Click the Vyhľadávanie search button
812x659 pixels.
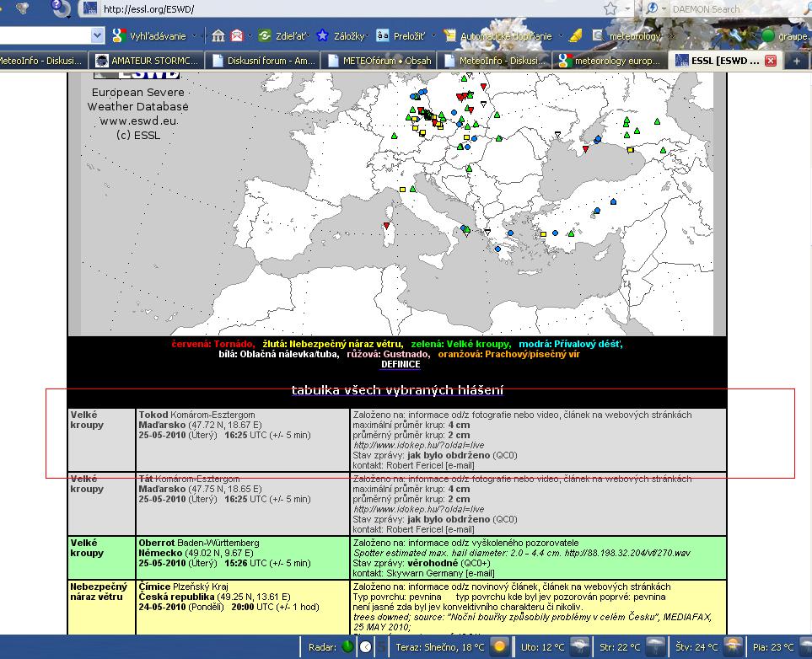[x=151, y=35]
